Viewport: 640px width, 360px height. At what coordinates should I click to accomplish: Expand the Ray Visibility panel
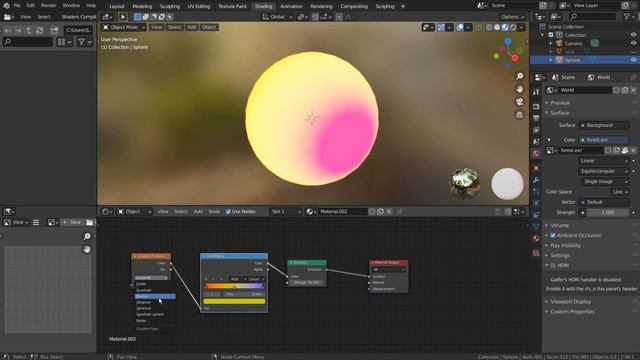(x=565, y=246)
